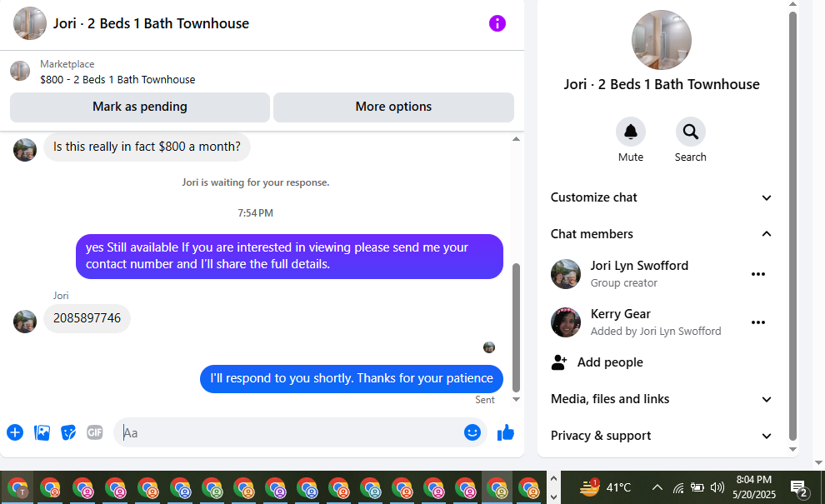The image size is (825, 504).
Task: Expand Privacy & support section
Action: tap(661, 436)
